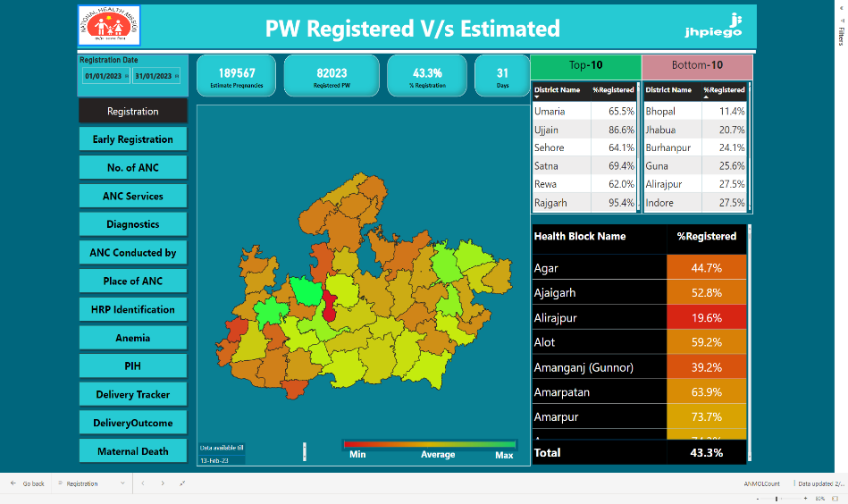
Task: Go to next report page arrow
Action: point(163,483)
